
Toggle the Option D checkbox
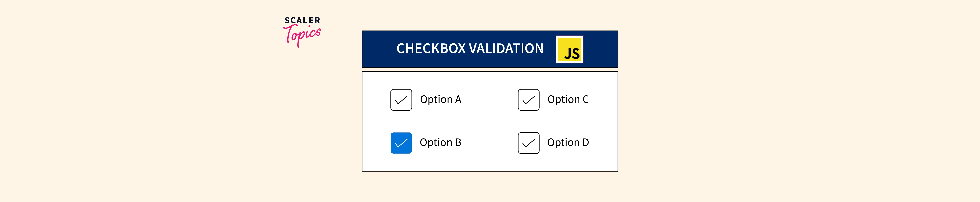click(x=528, y=143)
